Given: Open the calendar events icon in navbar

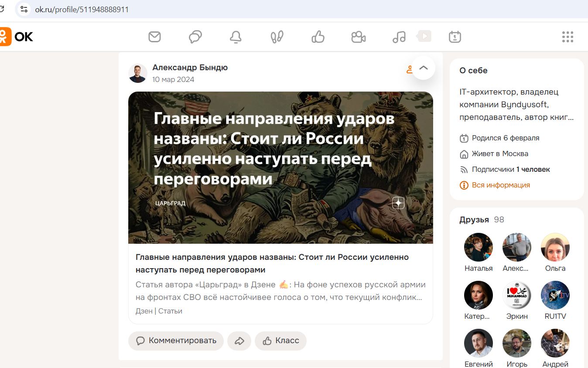Looking at the screenshot, I should 455,37.
